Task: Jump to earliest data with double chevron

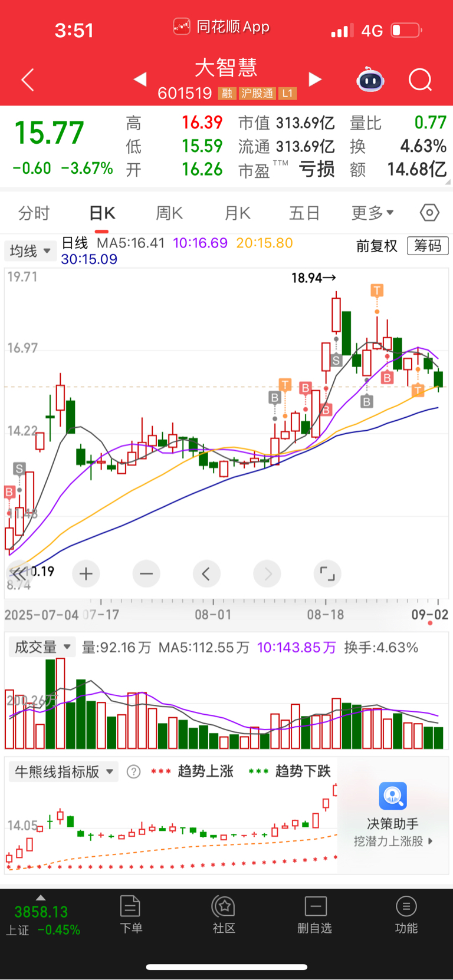Action: pos(18,573)
